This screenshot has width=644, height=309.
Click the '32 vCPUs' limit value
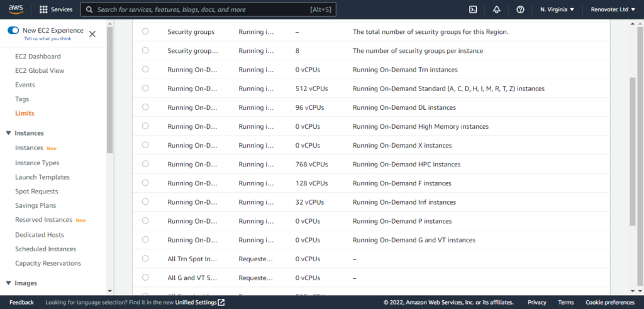[x=309, y=202]
